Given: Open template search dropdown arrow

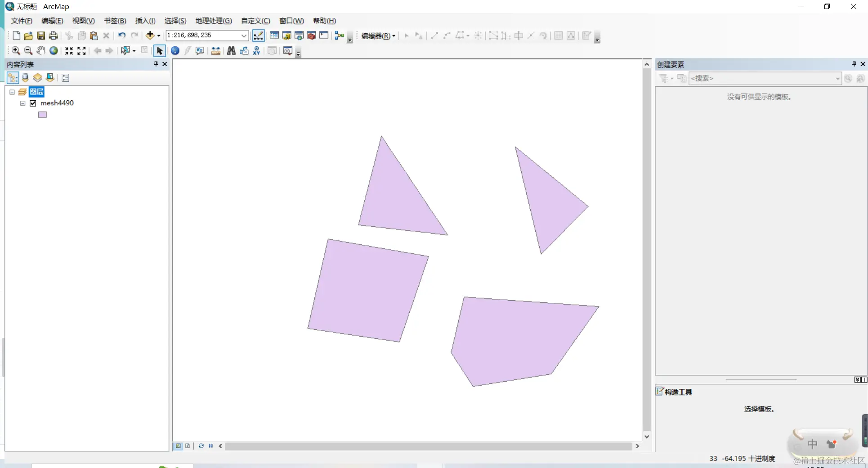Looking at the screenshot, I should pos(838,78).
